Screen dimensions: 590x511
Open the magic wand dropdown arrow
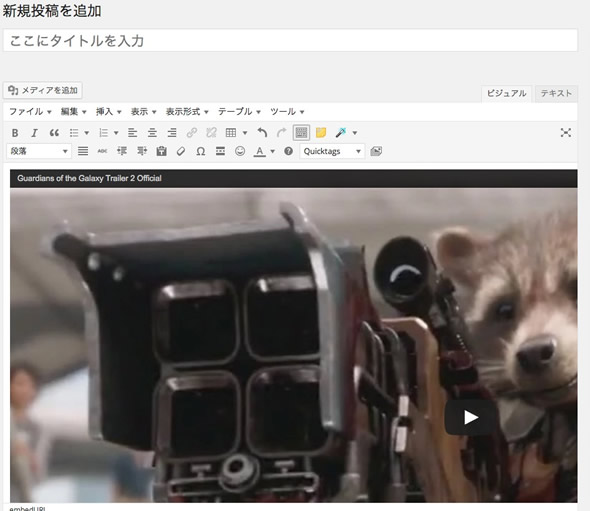[x=355, y=133]
